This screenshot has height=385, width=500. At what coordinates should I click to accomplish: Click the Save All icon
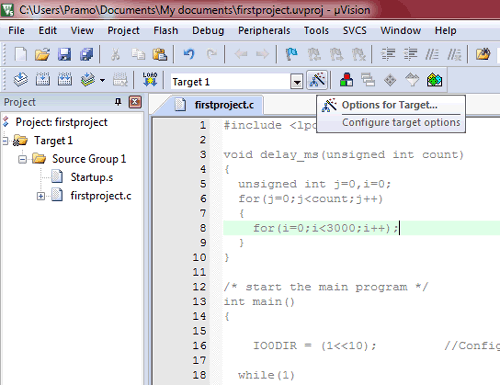[x=86, y=54]
